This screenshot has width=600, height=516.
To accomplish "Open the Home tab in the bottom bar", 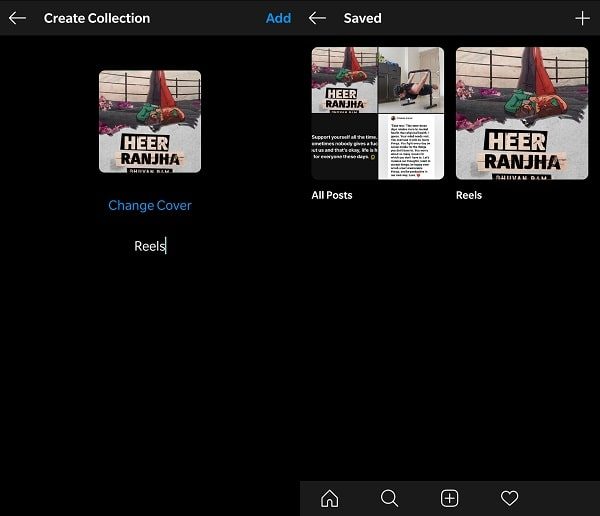I will point(329,498).
